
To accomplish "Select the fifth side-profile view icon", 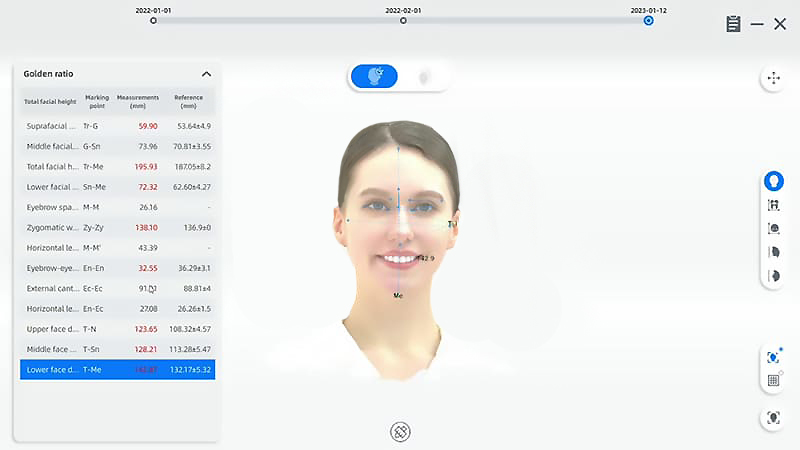I will click(x=773, y=276).
